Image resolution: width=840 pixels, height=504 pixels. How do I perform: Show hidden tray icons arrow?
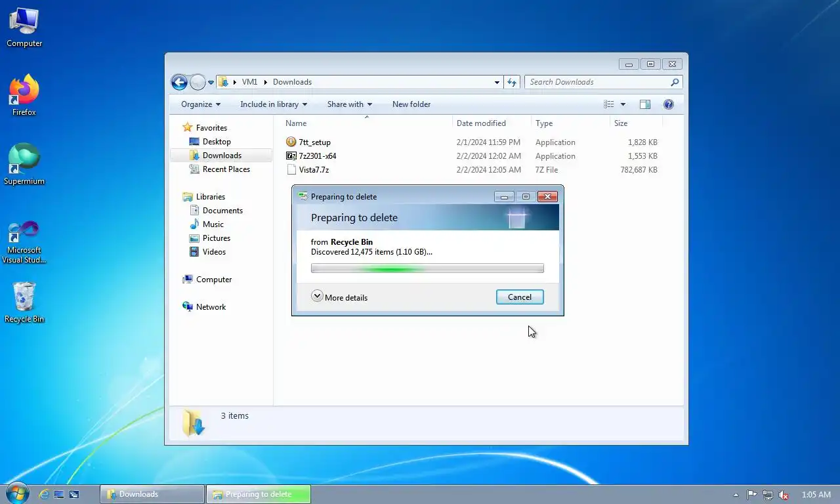click(736, 495)
